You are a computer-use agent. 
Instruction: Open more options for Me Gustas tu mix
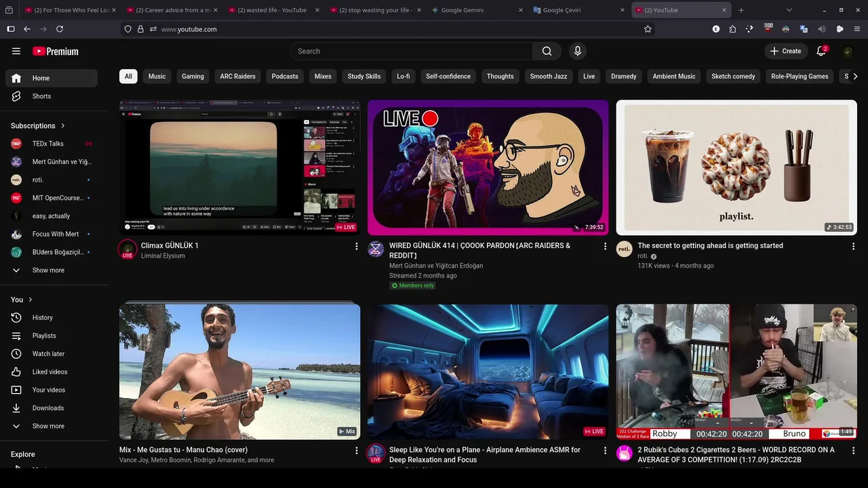(357, 450)
